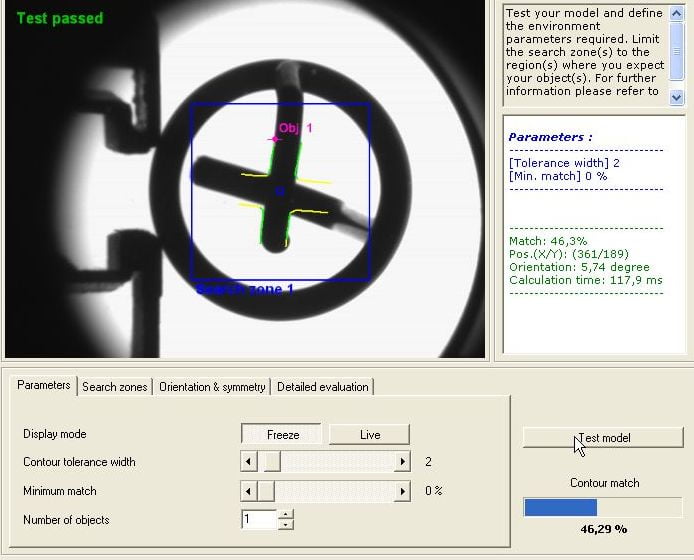Click the blue center point marker in image
Screen dimensions: 694x560
(280, 190)
